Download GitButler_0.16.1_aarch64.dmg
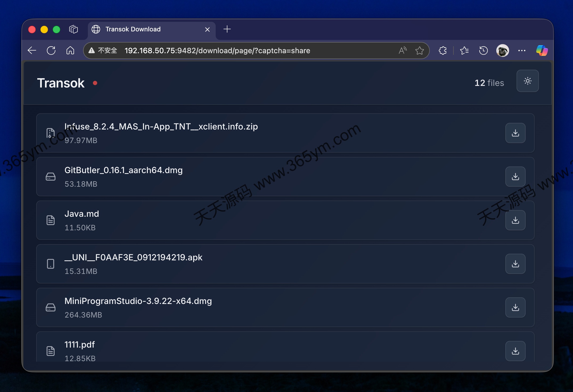 [515, 177]
